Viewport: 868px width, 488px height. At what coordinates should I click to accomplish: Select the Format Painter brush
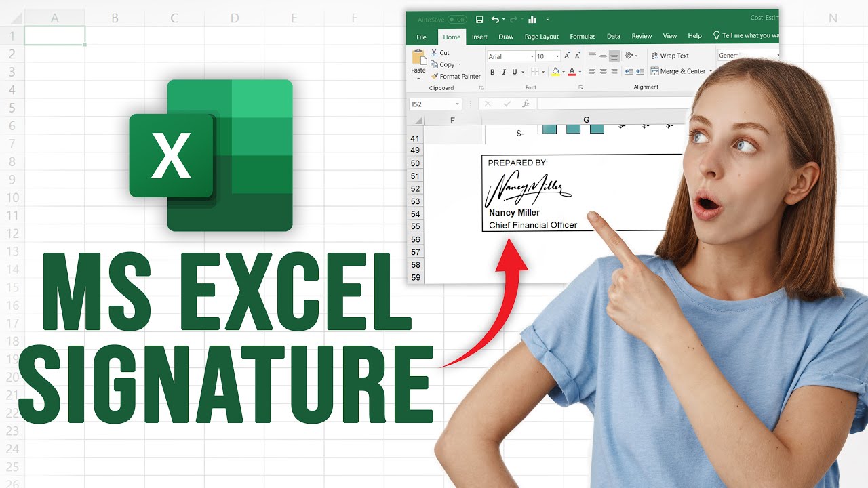[435, 76]
